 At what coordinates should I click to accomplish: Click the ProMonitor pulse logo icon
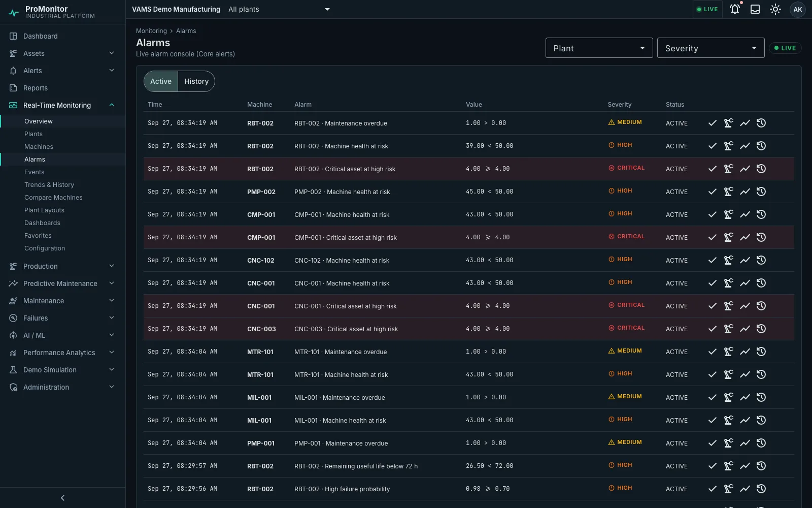pos(14,12)
